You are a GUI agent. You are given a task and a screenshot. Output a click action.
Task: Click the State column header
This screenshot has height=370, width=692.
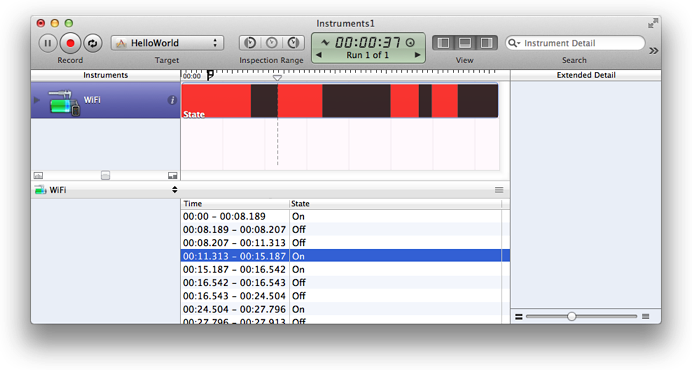tap(395, 204)
